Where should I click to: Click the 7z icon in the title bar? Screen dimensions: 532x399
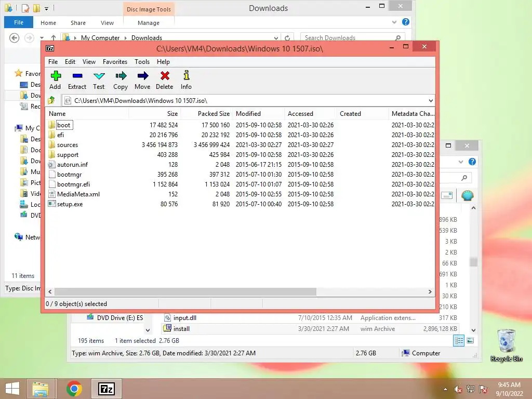50,48
